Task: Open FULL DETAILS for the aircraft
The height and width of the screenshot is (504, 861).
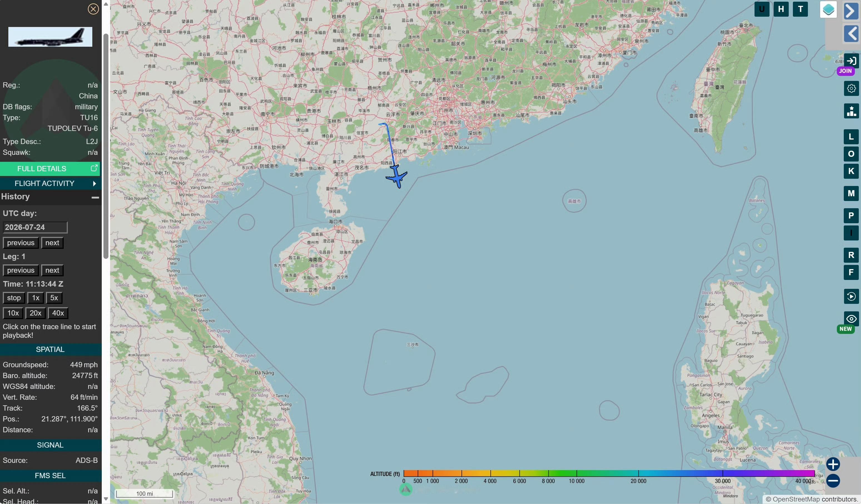Action: 50,169
